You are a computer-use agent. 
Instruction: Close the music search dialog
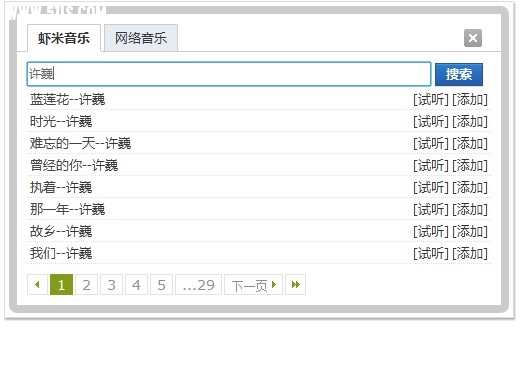473,38
